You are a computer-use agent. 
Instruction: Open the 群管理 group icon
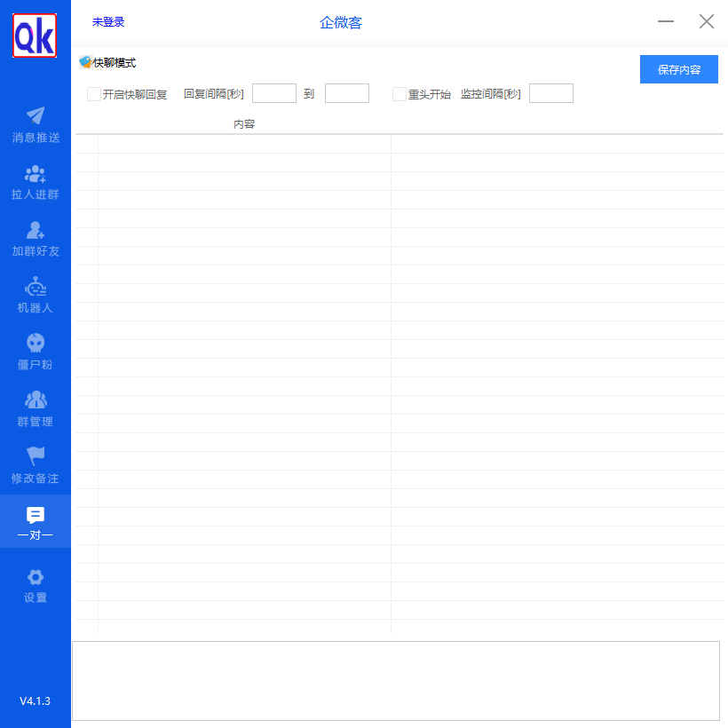click(x=36, y=400)
